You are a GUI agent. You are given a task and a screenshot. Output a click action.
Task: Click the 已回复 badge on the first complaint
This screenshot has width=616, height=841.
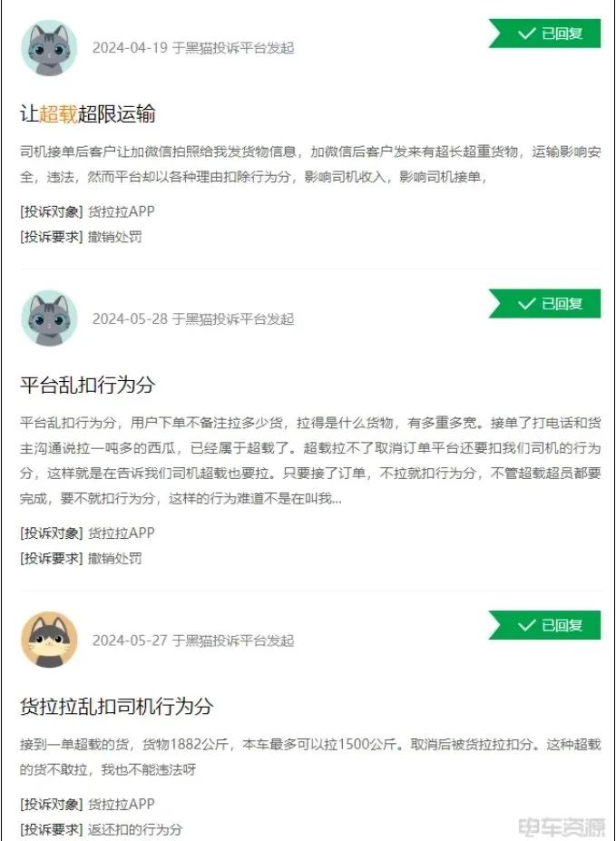coord(544,34)
